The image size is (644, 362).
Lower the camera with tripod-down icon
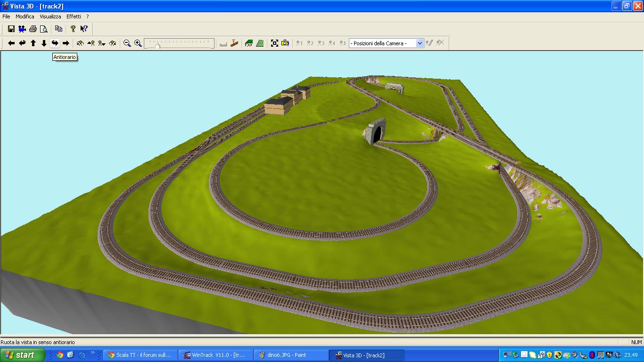coord(102,43)
